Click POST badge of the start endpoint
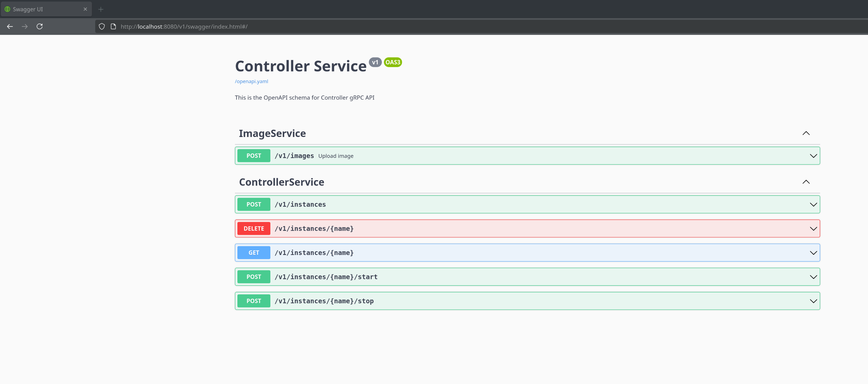868x384 pixels. click(x=254, y=277)
